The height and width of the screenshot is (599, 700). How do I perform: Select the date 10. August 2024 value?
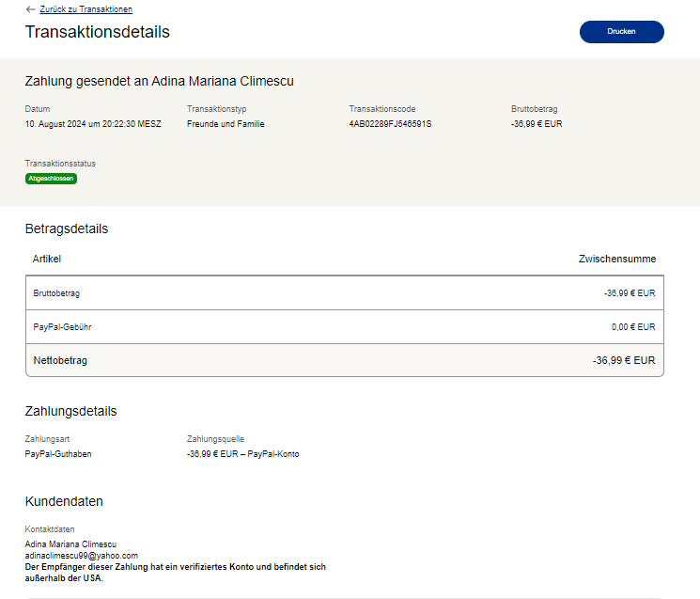pyautogui.click(x=93, y=124)
